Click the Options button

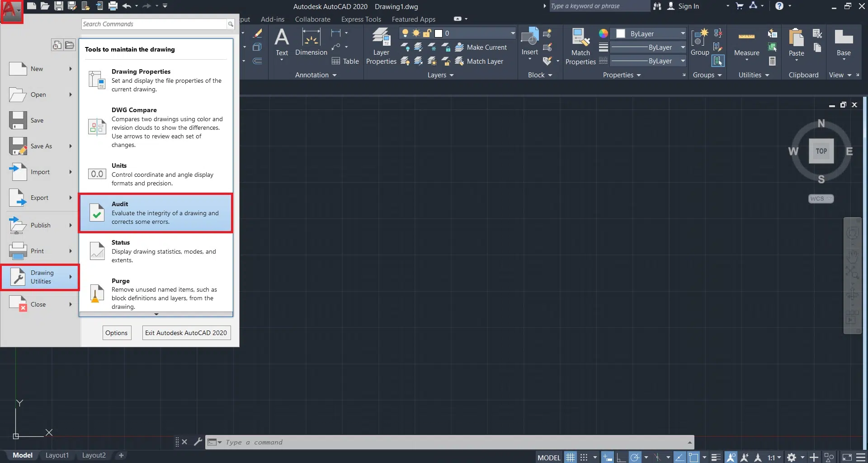click(x=116, y=333)
